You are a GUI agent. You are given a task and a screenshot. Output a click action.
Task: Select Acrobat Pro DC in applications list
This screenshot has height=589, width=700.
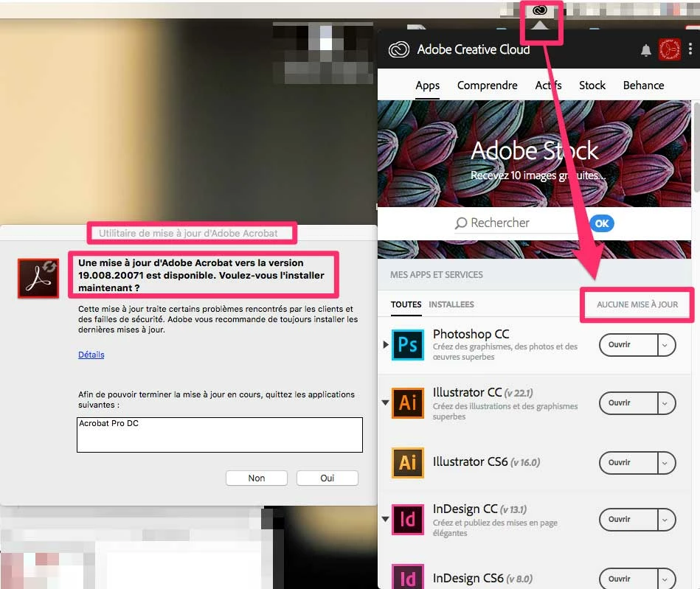pyautogui.click(x=109, y=423)
